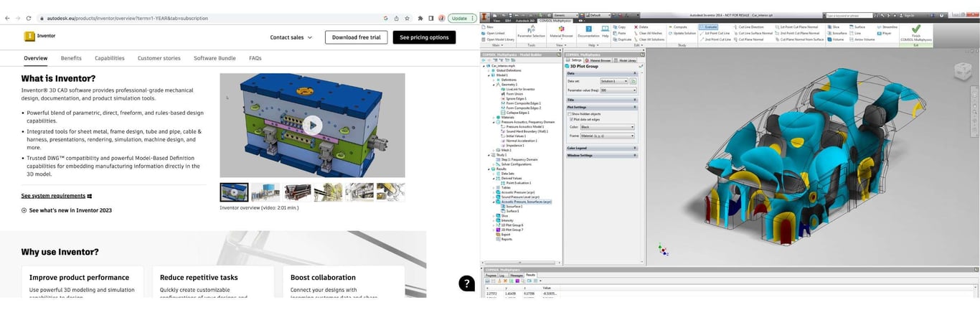Viewport: 980px width, 310px height.
Task: Click the See pricing options button
Action: (424, 37)
